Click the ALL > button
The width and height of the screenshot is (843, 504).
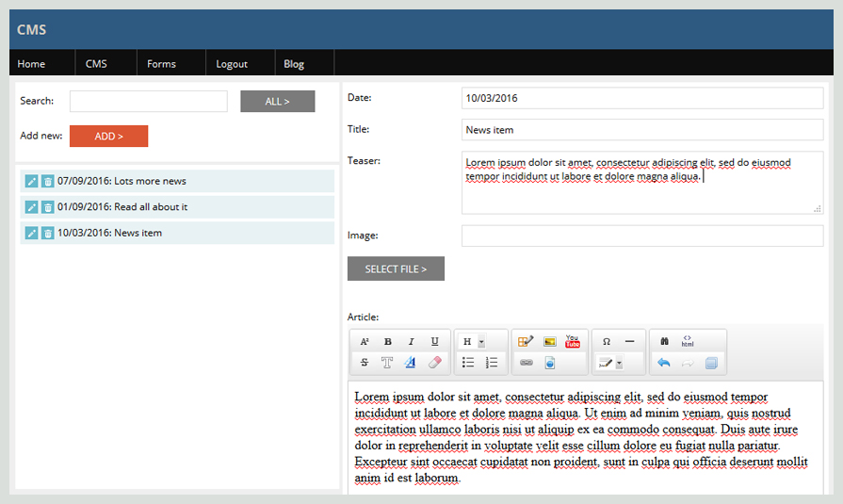278,101
